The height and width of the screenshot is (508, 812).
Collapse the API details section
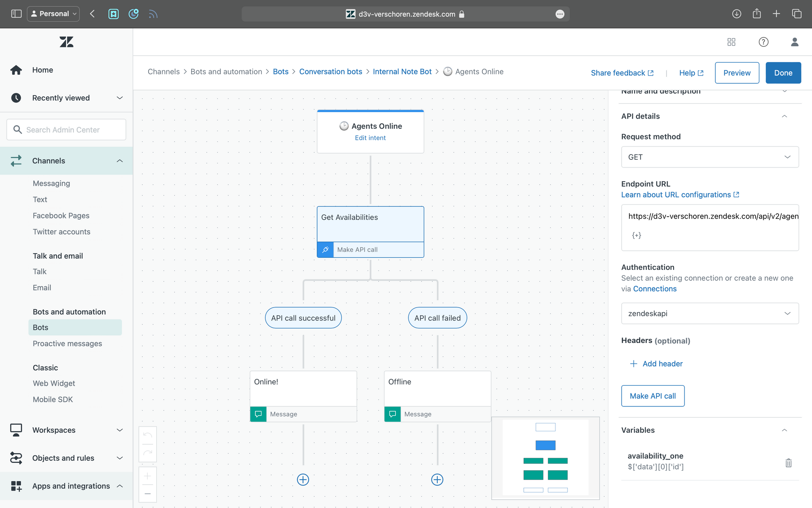click(x=784, y=116)
